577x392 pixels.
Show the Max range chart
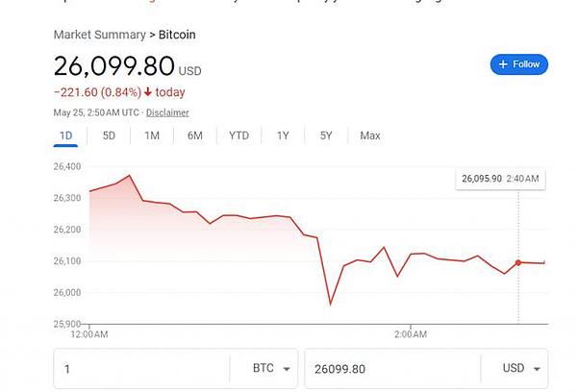tap(370, 135)
